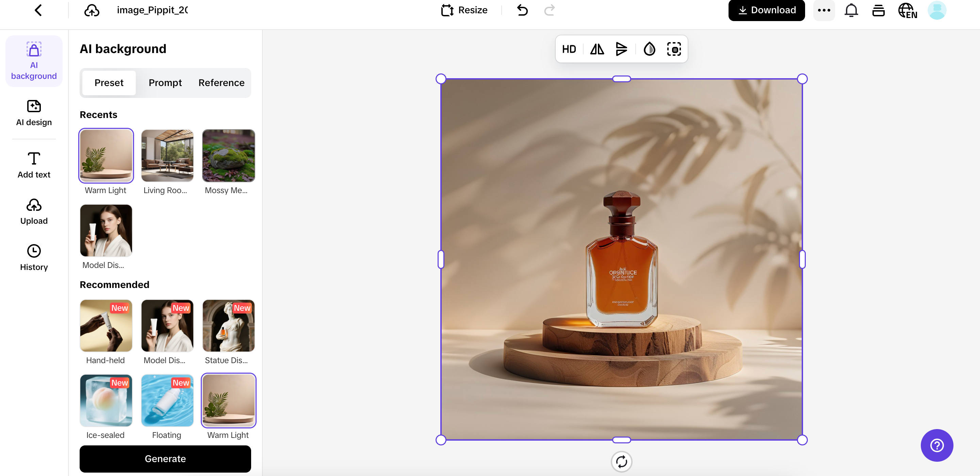Open color adjustment with droplet icon
Screen dimensions: 980x476
(x=649, y=49)
